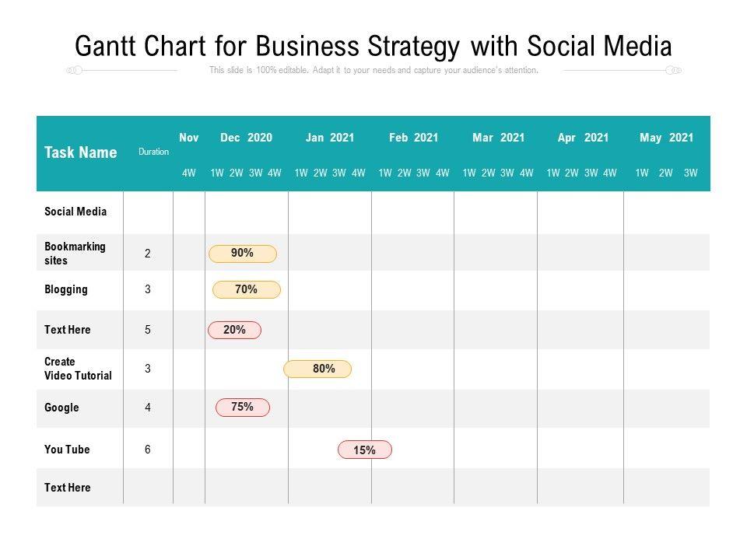Select the 'Feb 2021' month header
The image size is (747, 560).
(413, 138)
